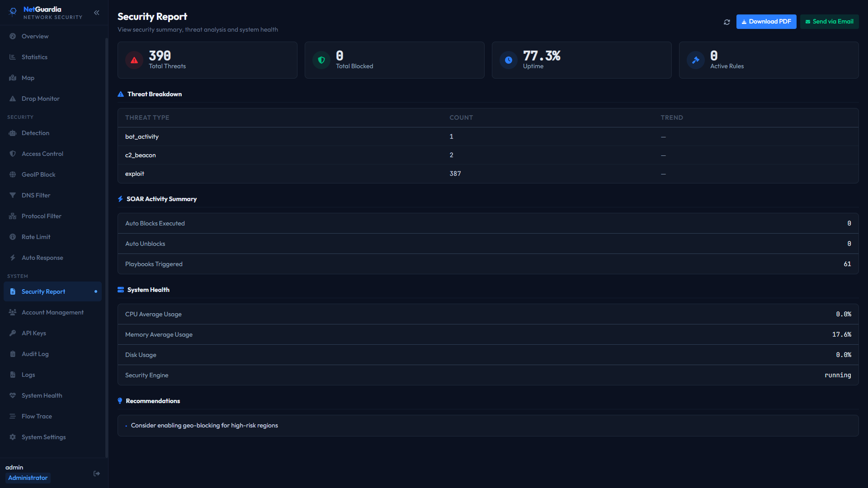Open System Settings gear icon

click(x=13, y=437)
